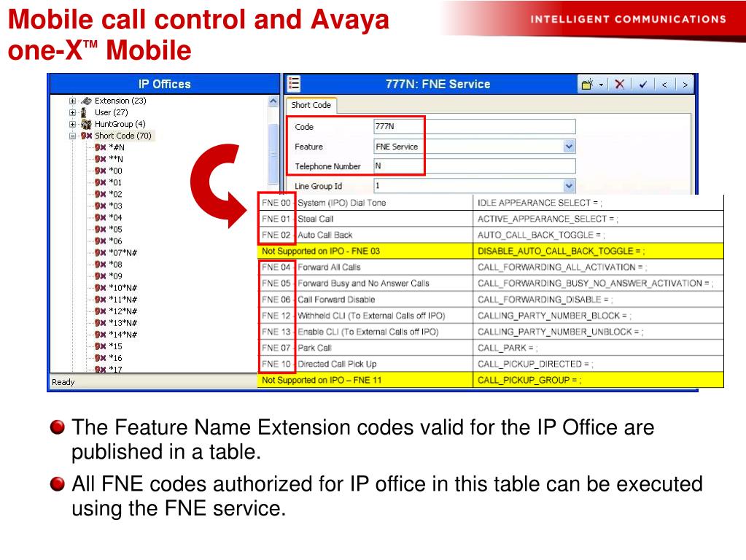Select short code *07*N#
The width and height of the screenshot is (746, 560).
[x=123, y=252]
